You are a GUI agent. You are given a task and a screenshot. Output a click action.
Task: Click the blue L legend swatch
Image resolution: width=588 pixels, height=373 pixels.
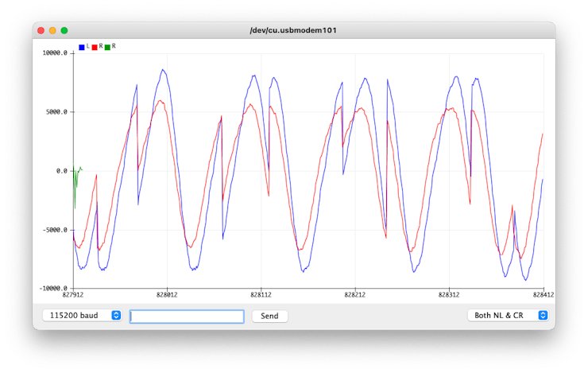click(82, 48)
